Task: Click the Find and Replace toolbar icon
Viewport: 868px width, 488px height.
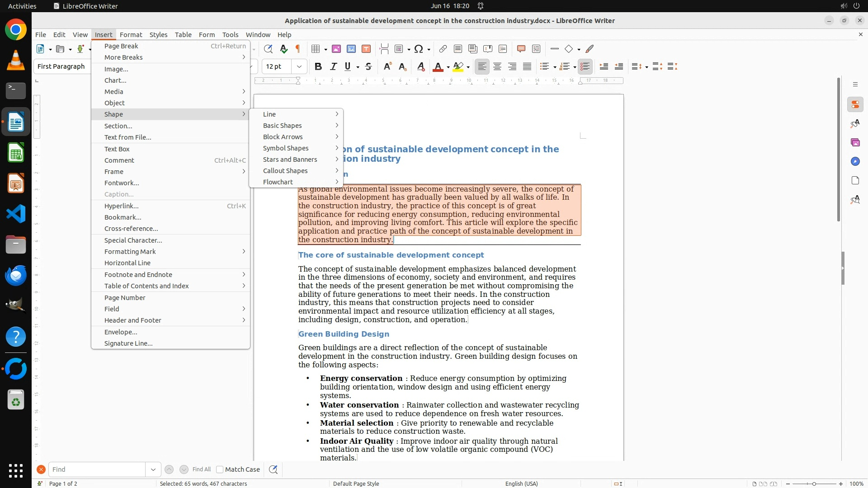Action: [268, 49]
